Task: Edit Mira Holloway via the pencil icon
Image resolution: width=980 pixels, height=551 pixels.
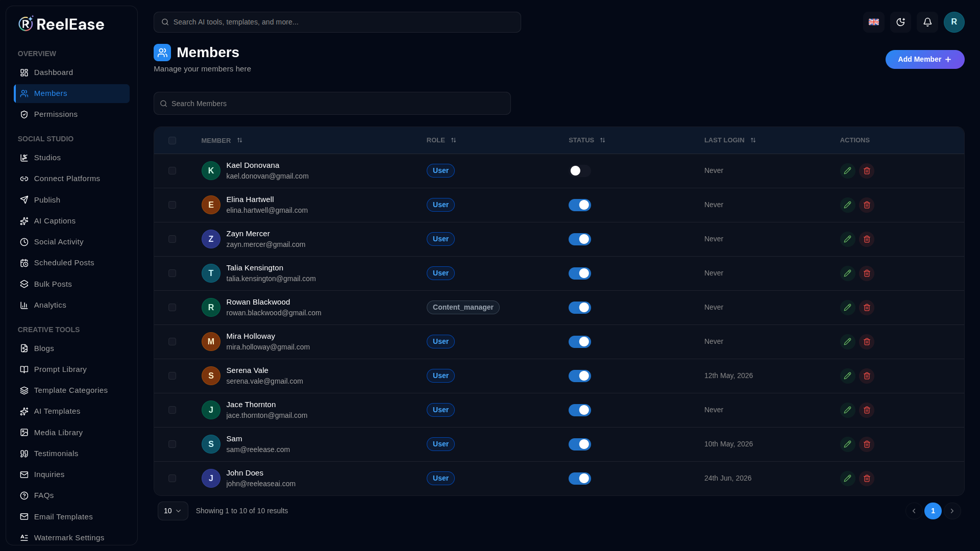Action: [x=847, y=342]
